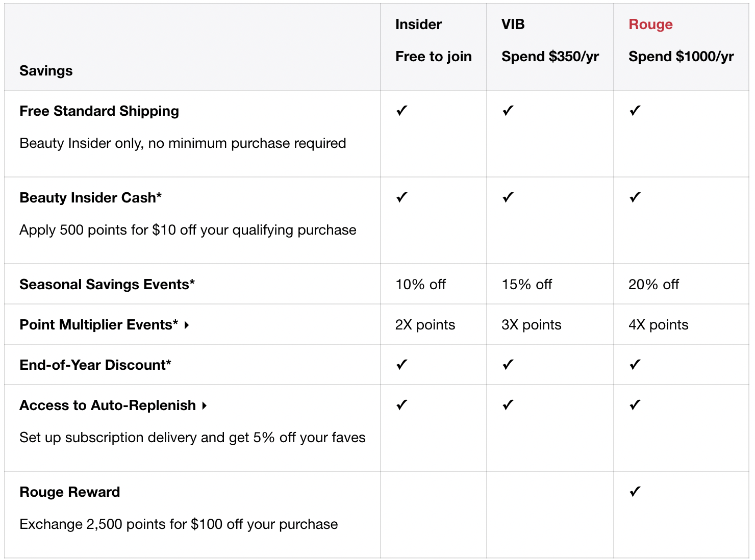Click Insider checkmark for Beauty Insider Cash
755x560 pixels.
click(x=402, y=197)
